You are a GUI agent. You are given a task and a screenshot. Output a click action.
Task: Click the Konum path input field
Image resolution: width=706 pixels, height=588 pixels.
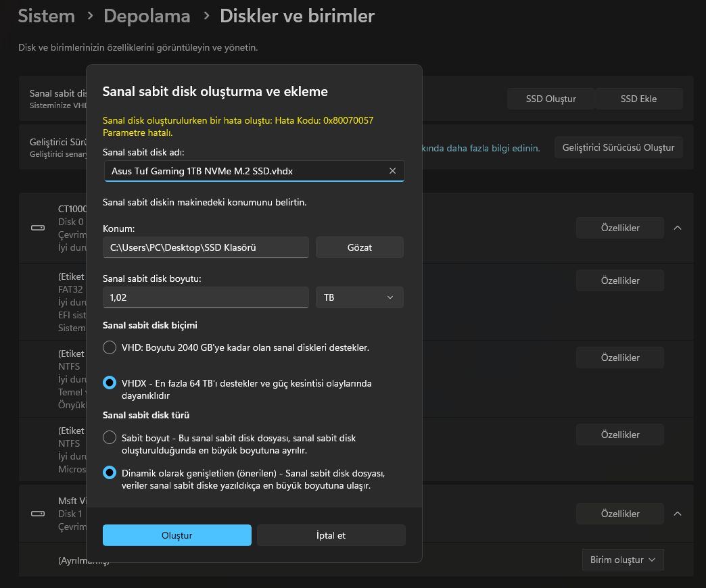pos(206,247)
